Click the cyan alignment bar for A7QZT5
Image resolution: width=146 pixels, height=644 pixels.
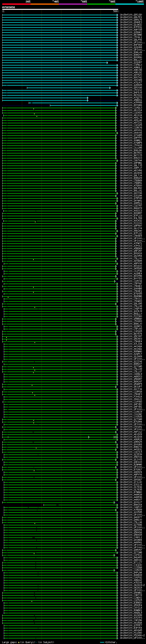[x=45, y=98]
